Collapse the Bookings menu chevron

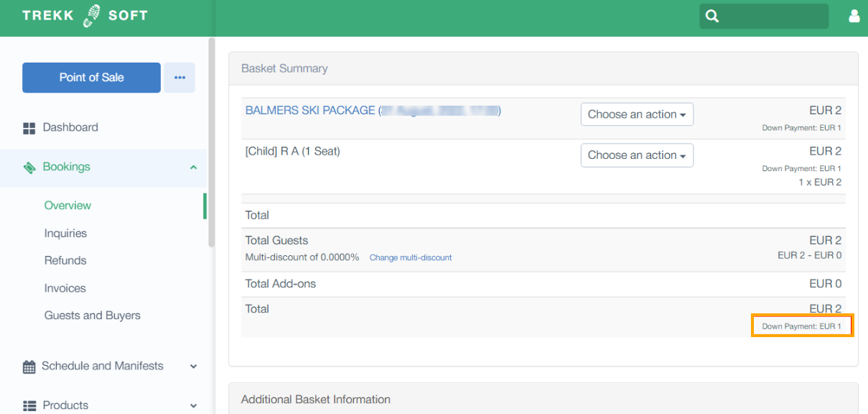tap(193, 167)
